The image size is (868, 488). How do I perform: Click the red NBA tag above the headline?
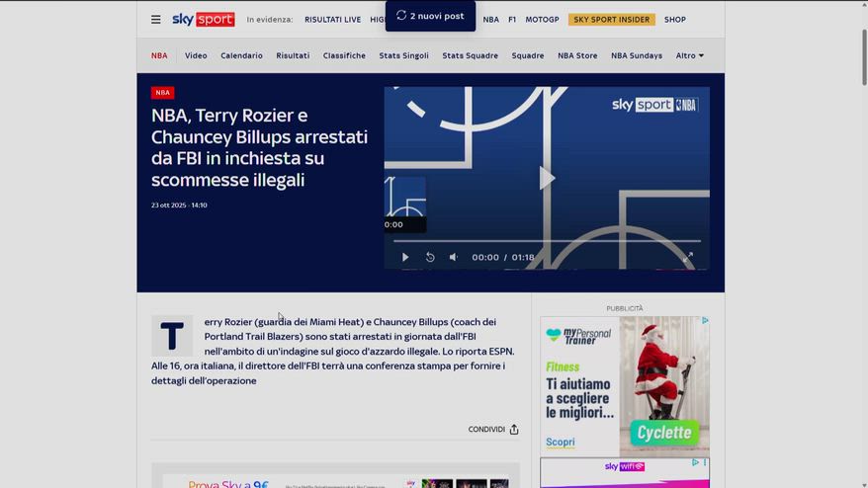pos(162,93)
